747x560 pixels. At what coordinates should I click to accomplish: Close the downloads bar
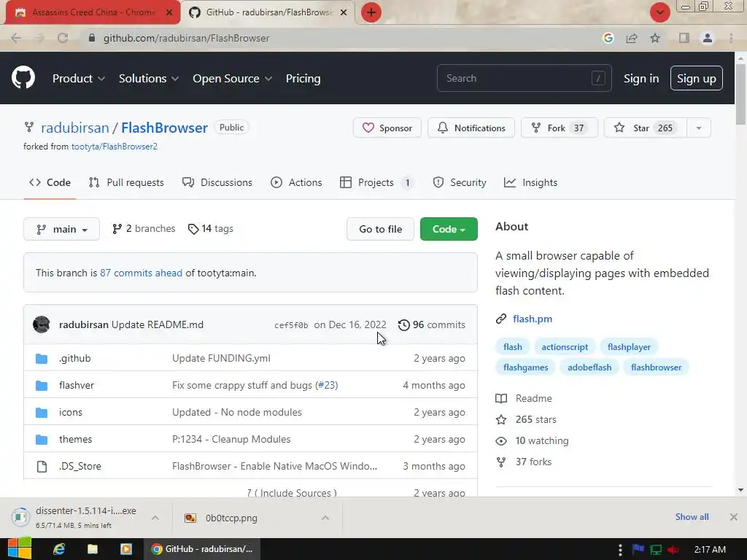click(734, 517)
